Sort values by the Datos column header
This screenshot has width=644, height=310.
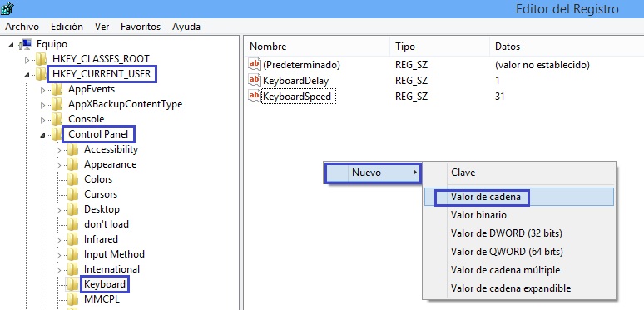[567, 47]
